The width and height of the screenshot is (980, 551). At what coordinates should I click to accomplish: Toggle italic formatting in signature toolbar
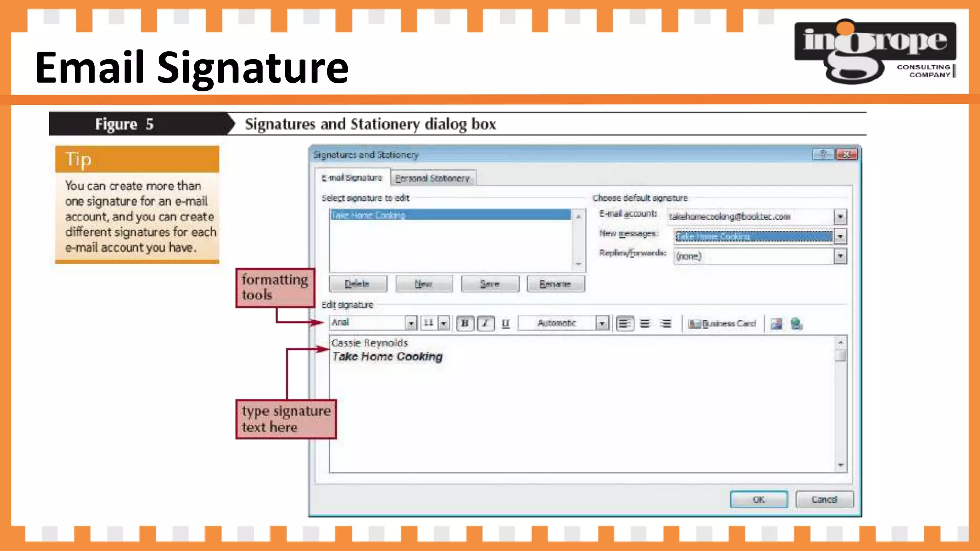coord(485,323)
